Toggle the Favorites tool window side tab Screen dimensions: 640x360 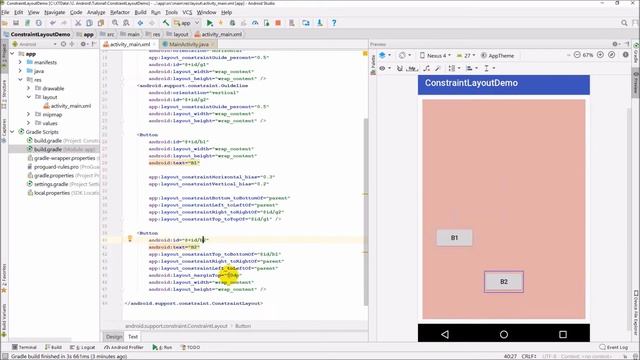[4, 278]
